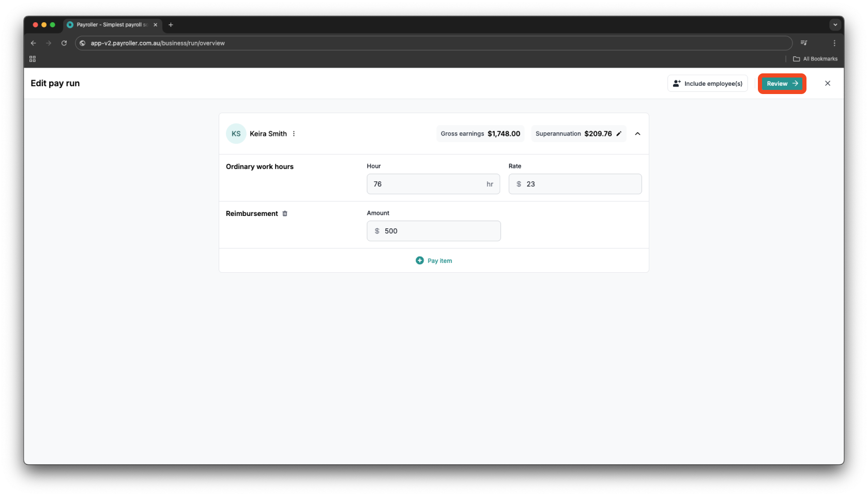Screen dimensions: 868x496
Task: Switch to the Payroller browser tab
Action: [x=109, y=24]
